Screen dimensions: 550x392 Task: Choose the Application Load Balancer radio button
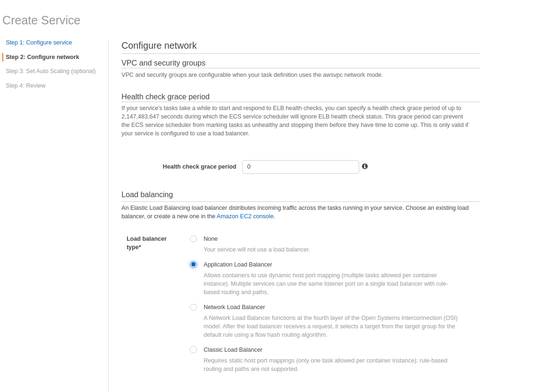click(x=193, y=265)
